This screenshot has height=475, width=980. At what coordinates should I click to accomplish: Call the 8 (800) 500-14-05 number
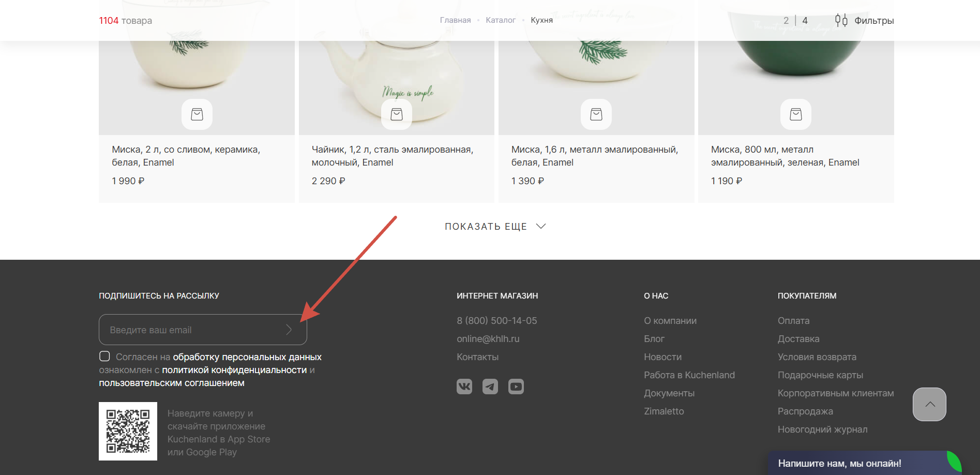click(x=497, y=321)
